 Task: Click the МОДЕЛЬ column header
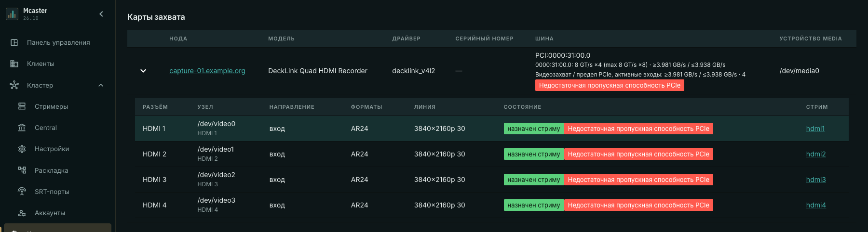(282, 39)
